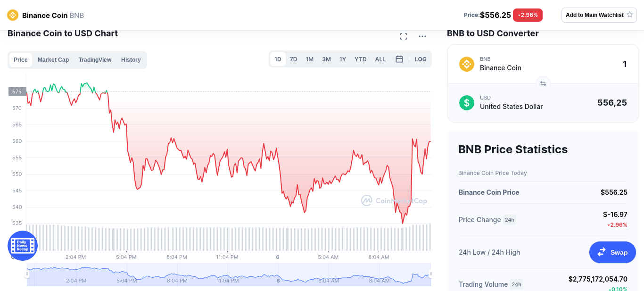
Task: Click the BNB ticker text in header
Action: [x=77, y=15]
